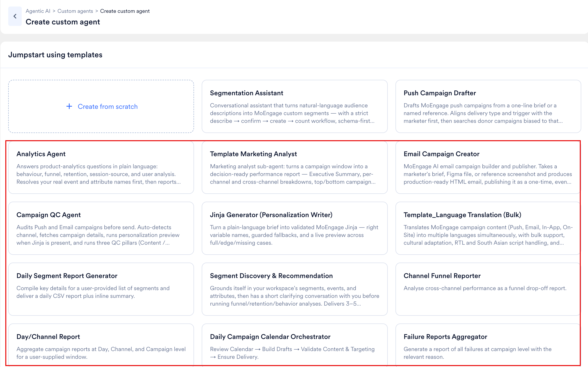The width and height of the screenshot is (588, 367).
Task: Click the Create from scratch link text
Action: (x=108, y=106)
